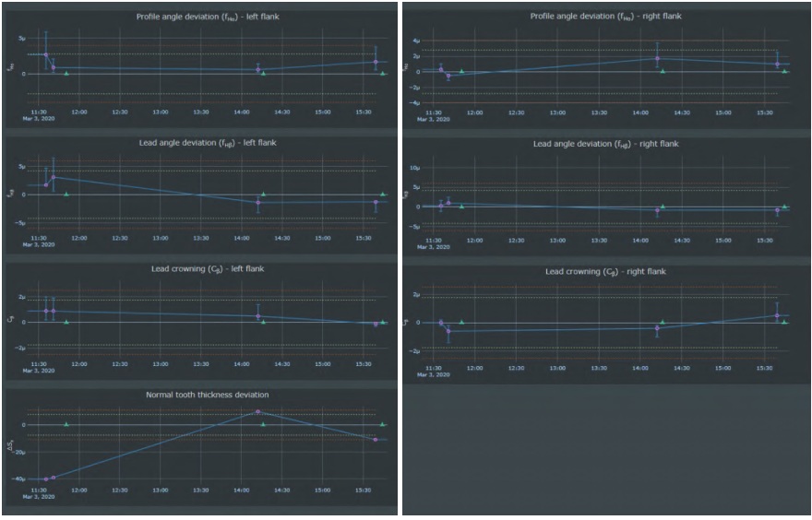Viewport: 812px width, 520px height.
Task: Select last purple point in left flank lead crowning chart
Action: click(x=376, y=325)
